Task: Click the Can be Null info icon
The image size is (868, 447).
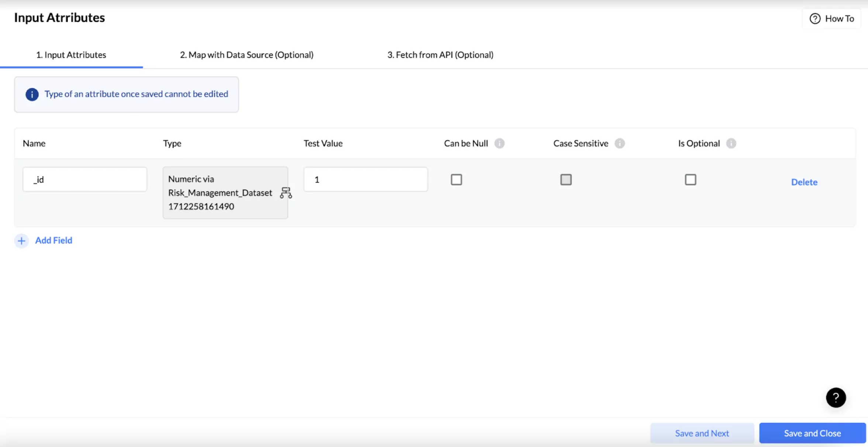Action: (x=499, y=143)
